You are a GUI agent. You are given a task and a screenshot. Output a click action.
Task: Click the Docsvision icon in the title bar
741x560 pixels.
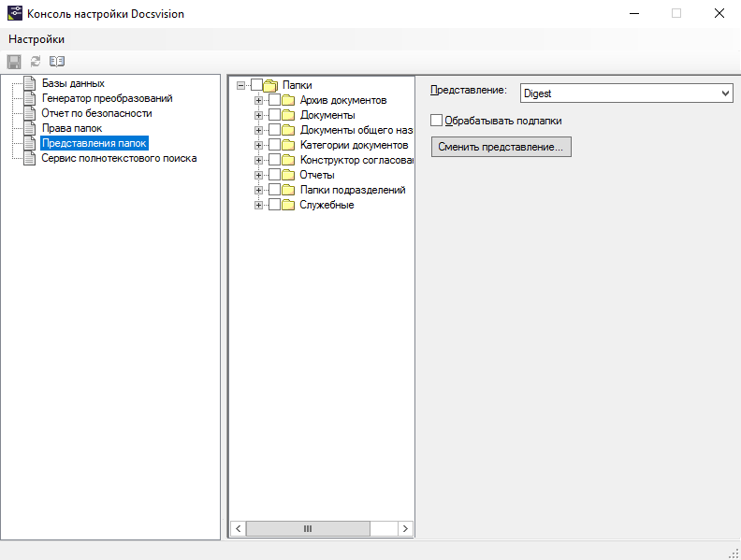click(x=14, y=14)
